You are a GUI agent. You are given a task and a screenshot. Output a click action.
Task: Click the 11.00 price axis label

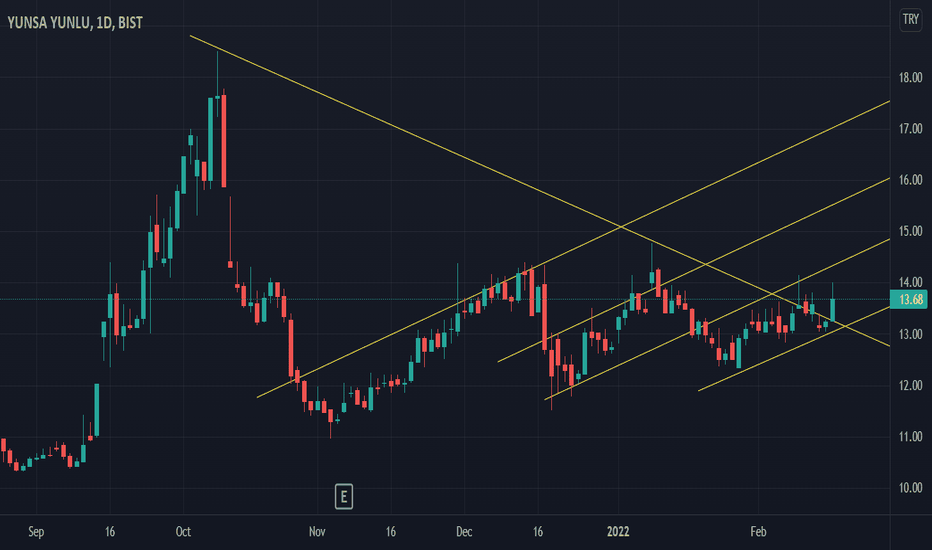pos(910,436)
